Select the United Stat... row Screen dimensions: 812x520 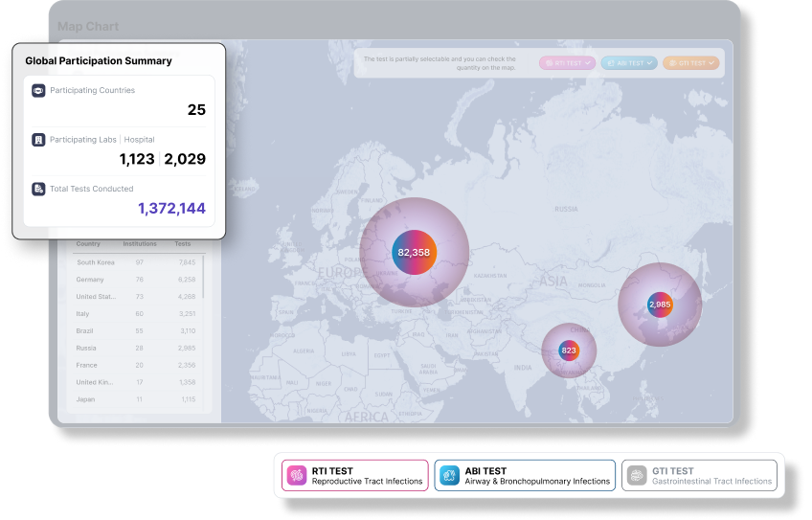click(136, 297)
